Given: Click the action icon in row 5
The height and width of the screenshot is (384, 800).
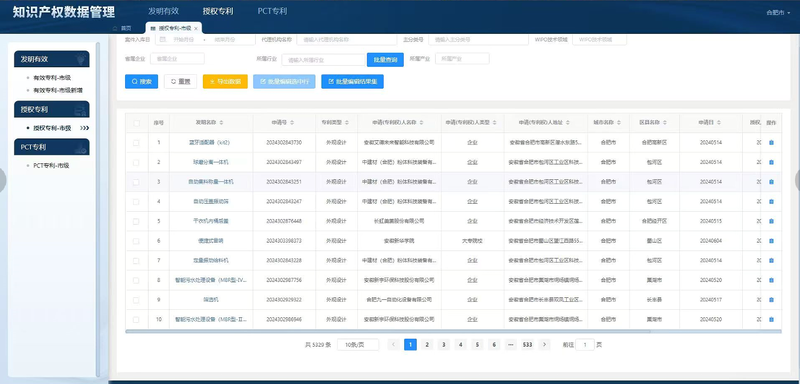Looking at the screenshot, I should point(771,221).
